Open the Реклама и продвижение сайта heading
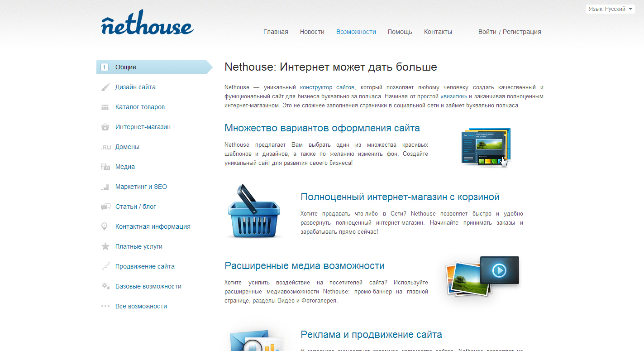This screenshot has height=351, width=644. pos(371,335)
